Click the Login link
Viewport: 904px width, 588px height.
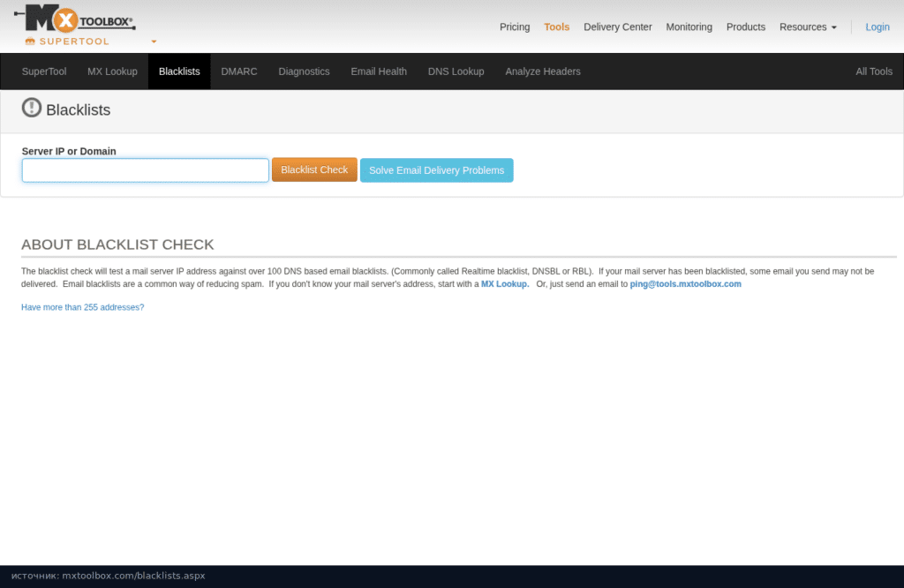click(x=877, y=27)
